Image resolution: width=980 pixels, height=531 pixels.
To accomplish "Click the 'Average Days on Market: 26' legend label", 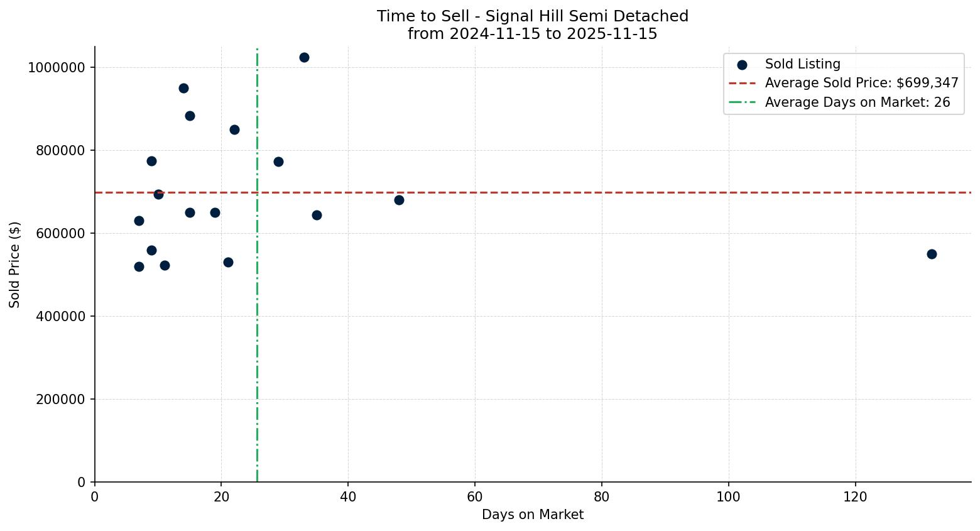I will click(x=857, y=102).
